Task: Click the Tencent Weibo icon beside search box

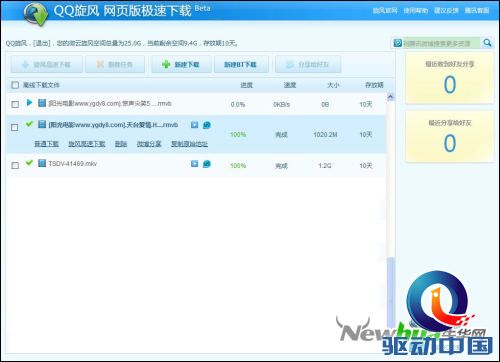Action: click(x=397, y=43)
